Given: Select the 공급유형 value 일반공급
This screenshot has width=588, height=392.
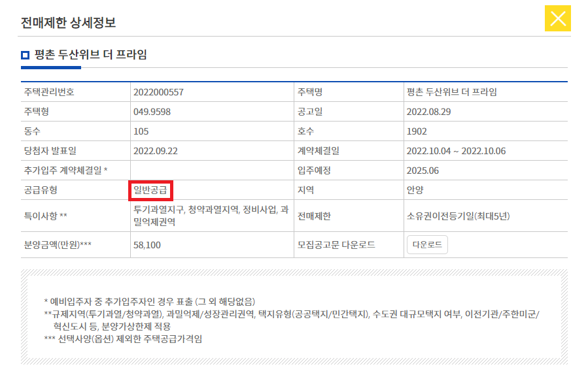Looking at the screenshot, I should click(150, 190).
